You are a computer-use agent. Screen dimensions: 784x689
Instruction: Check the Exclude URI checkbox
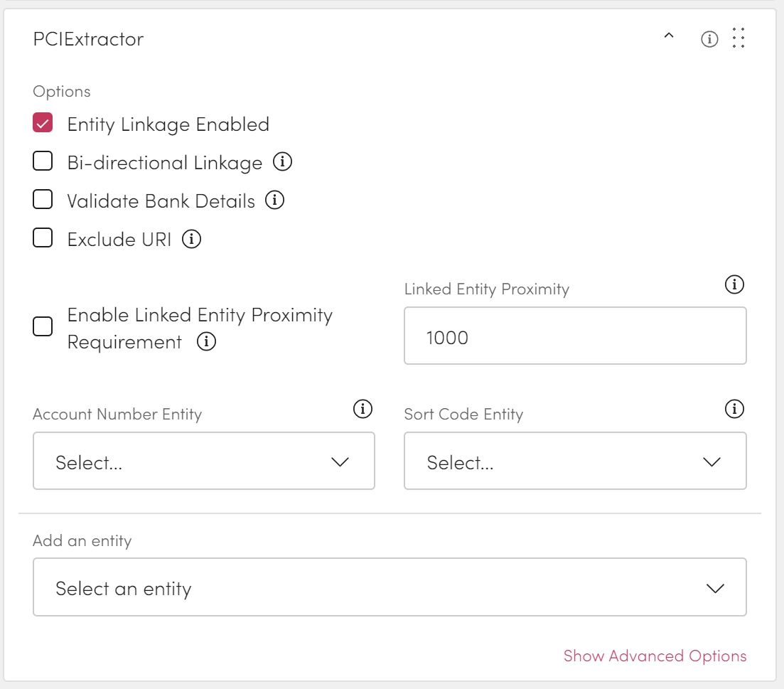43,239
